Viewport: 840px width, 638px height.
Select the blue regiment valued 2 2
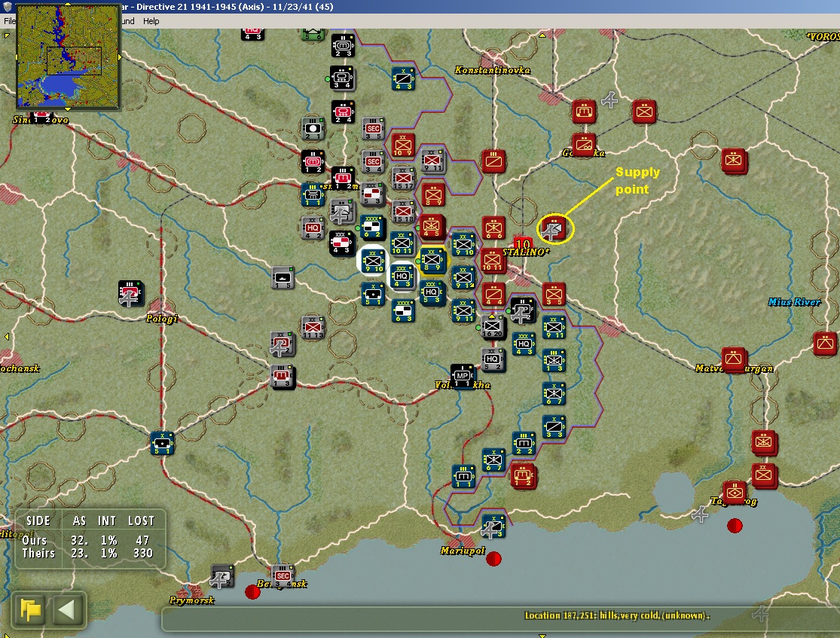point(524,444)
